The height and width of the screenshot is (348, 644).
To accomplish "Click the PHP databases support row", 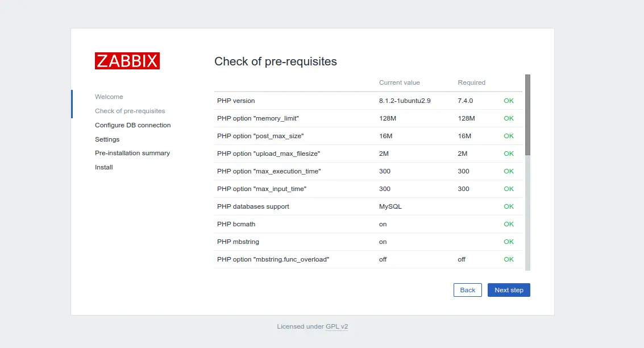I will [368, 206].
